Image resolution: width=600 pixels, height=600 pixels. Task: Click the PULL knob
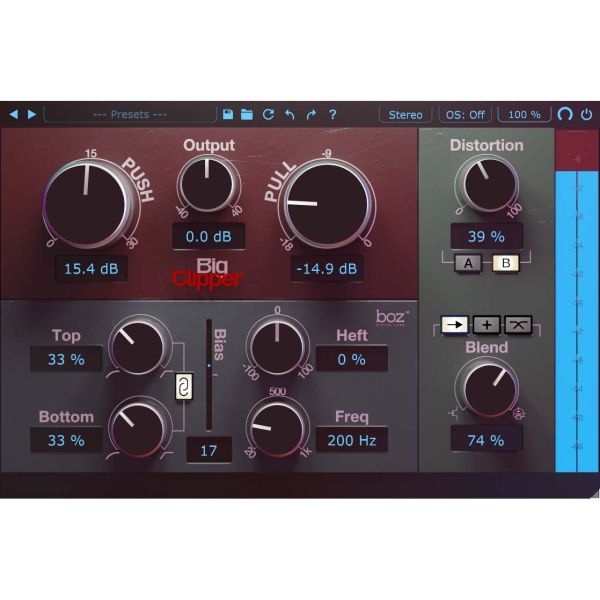327,204
